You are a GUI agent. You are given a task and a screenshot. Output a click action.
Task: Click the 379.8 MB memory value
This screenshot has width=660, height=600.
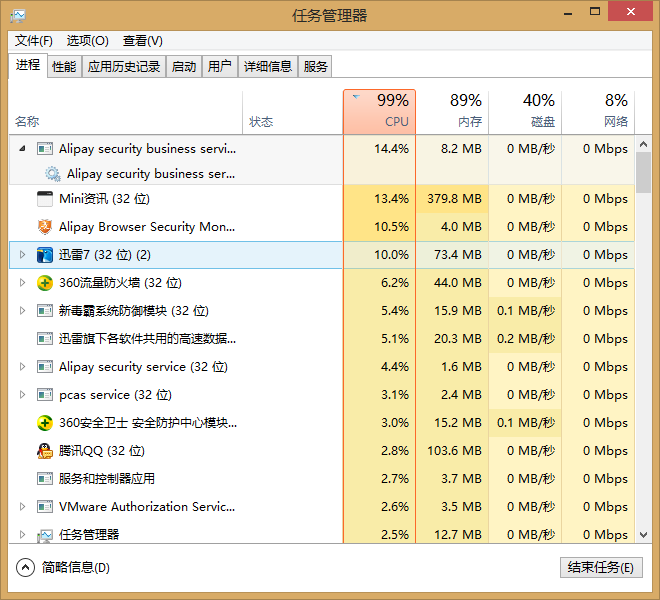point(454,199)
